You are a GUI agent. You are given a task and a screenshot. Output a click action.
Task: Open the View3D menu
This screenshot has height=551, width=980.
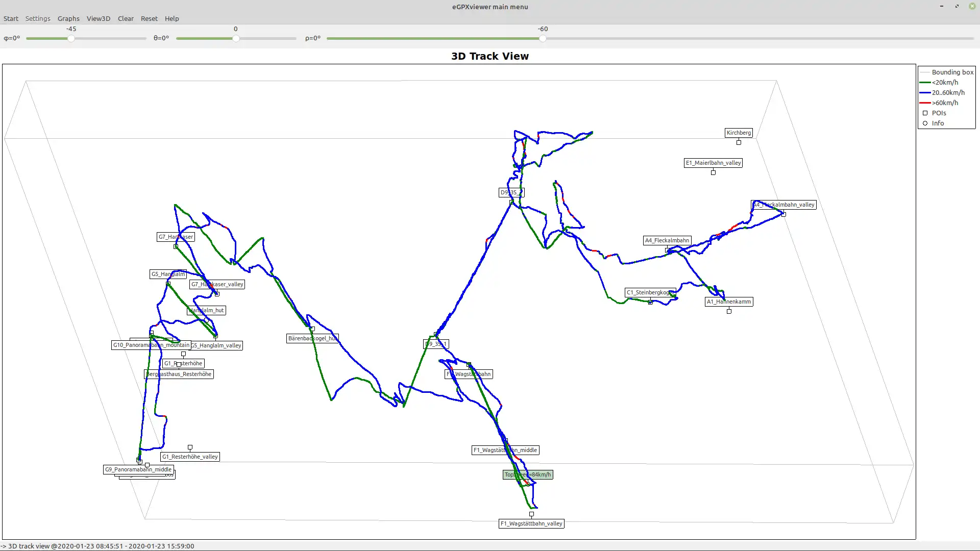pos(97,18)
